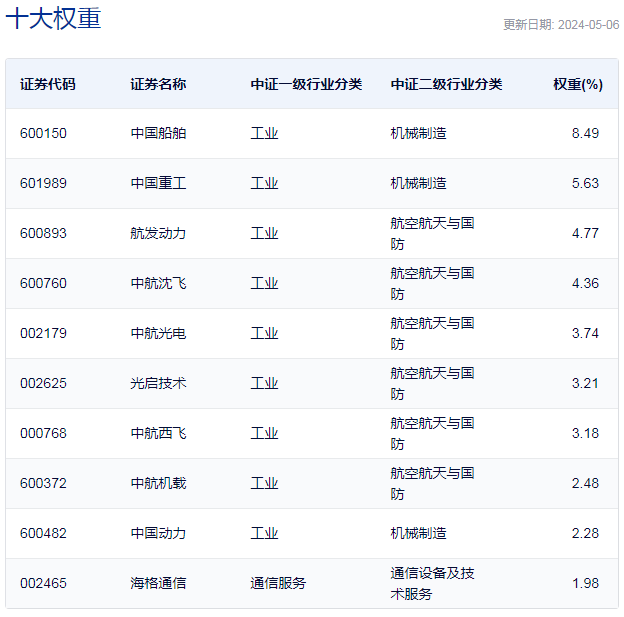Click weight value 3.74
The image size is (624, 617).
pyautogui.click(x=585, y=333)
